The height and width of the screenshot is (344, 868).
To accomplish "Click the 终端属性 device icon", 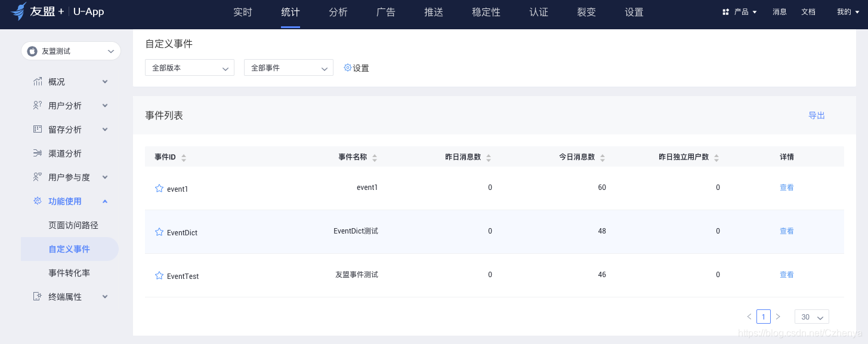I will pos(38,297).
